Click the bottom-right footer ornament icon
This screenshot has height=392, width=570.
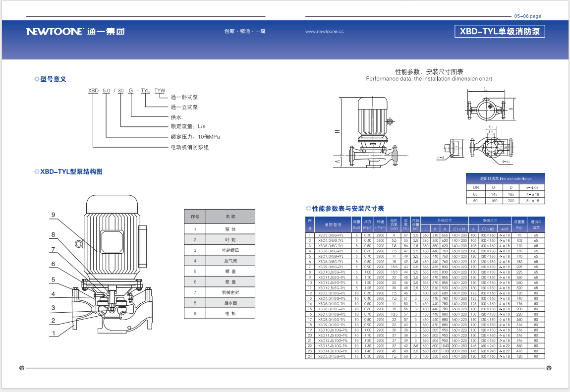click(549, 368)
